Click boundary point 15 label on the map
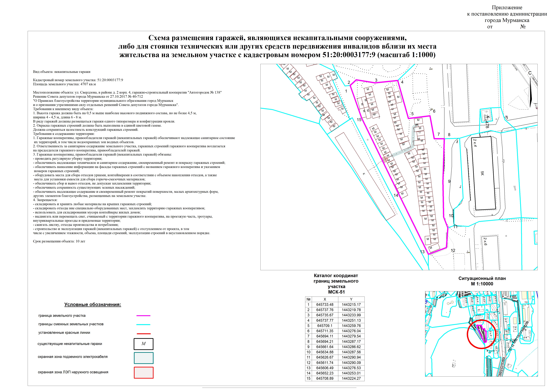 click(x=359, y=120)
